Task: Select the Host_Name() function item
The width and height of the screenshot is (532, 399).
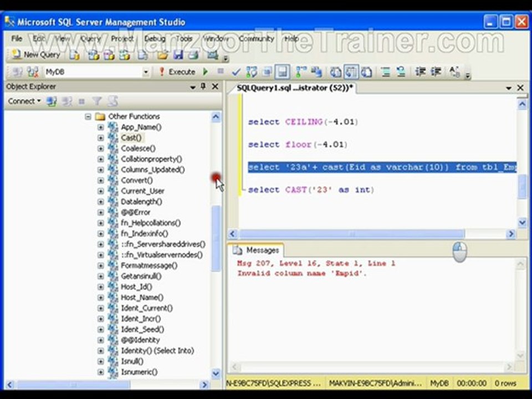Action: (142, 298)
